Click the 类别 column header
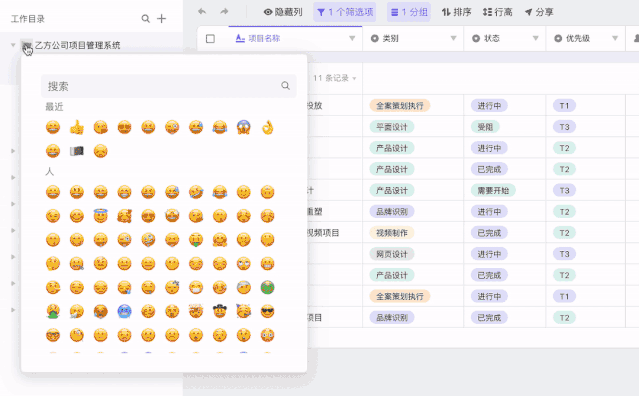639x396 pixels. [x=413, y=38]
